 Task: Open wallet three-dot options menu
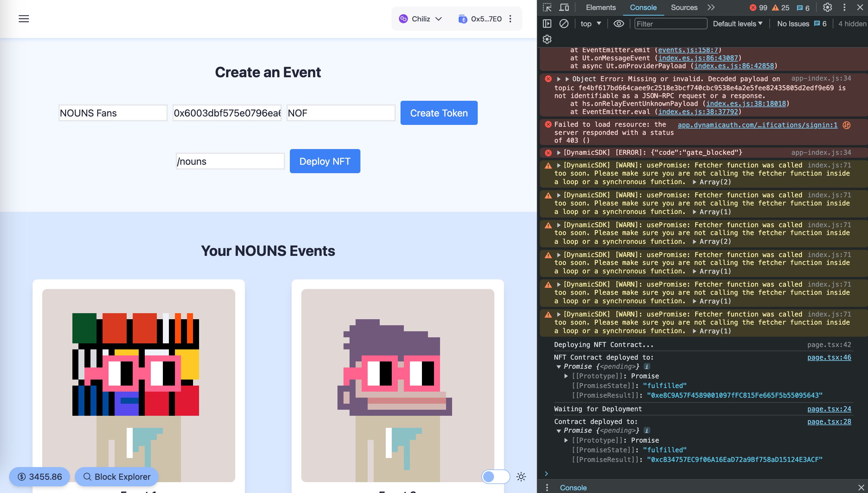510,19
